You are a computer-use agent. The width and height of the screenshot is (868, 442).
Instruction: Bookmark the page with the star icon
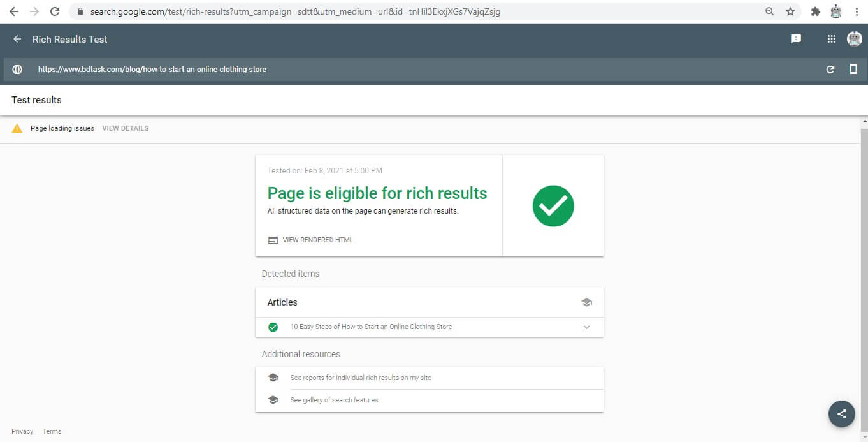click(x=790, y=11)
